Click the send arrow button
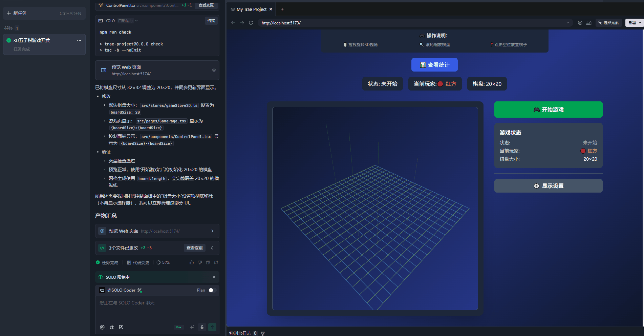The image size is (644, 336). (212, 327)
